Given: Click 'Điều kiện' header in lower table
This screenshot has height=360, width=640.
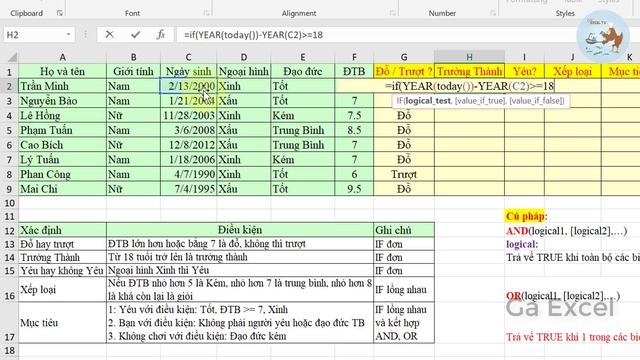Looking at the screenshot, I should [x=240, y=230].
